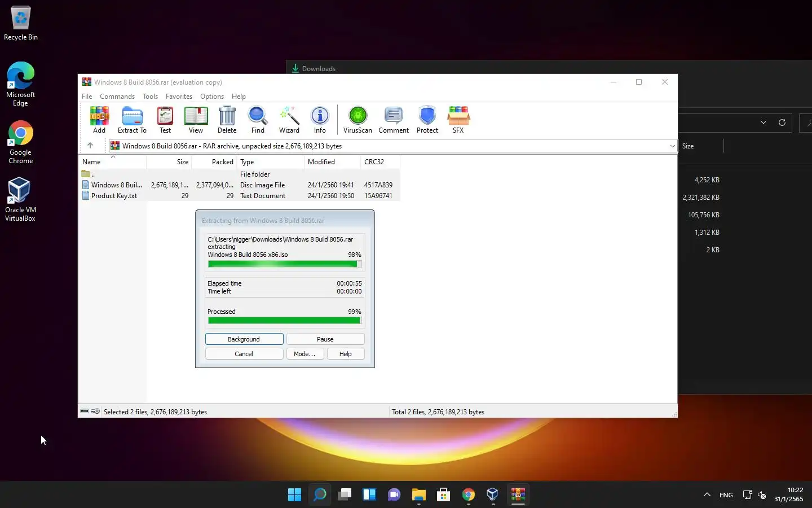The height and width of the screenshot is (508, 812).
Task: Open the Tools menu
Action: 150,97
